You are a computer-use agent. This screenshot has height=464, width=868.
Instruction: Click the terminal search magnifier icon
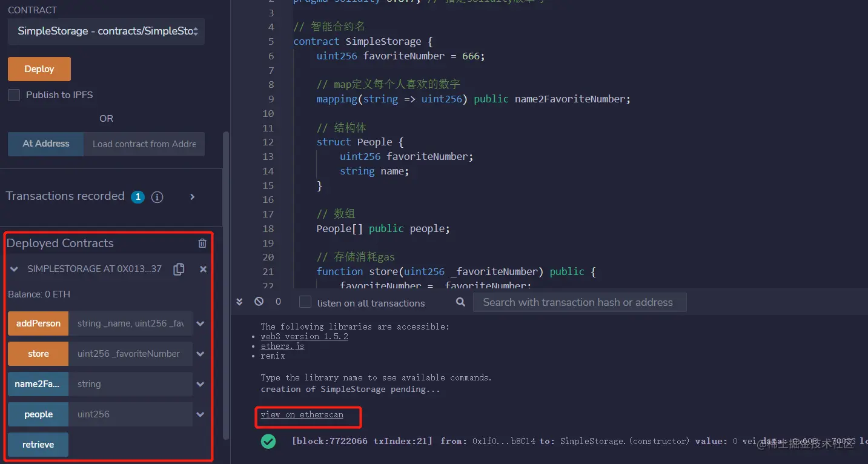[461, 302]
